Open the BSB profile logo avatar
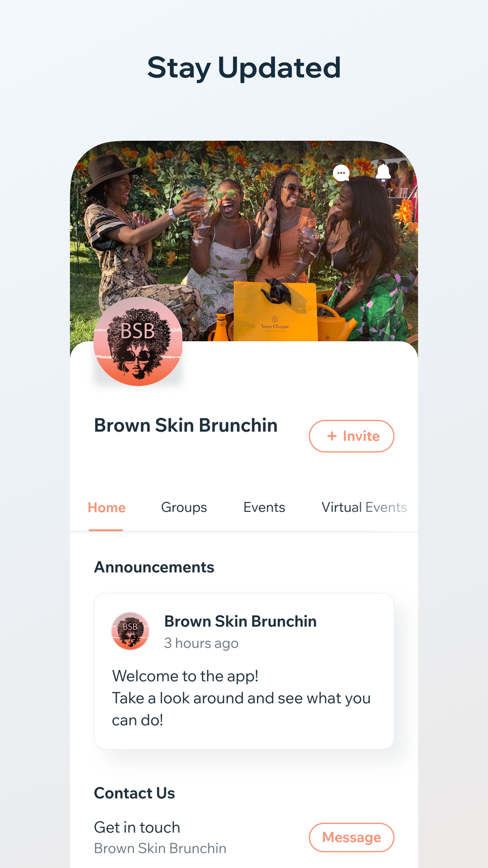This screenshot has width=488, height=868. coord(138,341)
